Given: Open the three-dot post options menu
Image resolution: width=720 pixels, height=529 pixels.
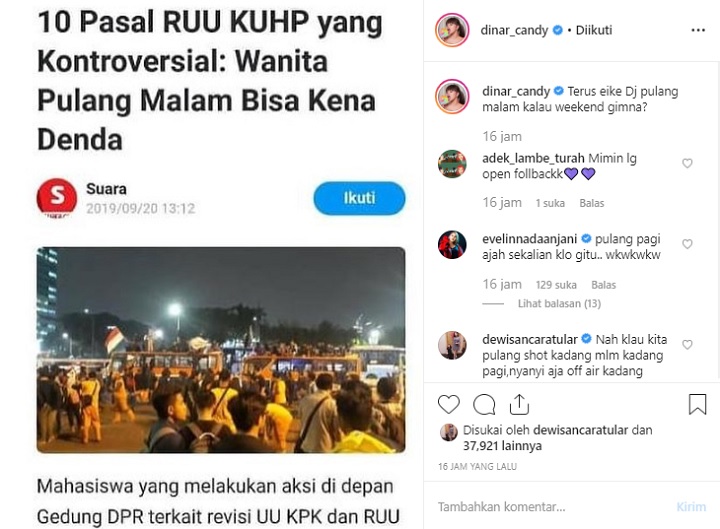Looking at the screenshot, I should coord(698,30).
